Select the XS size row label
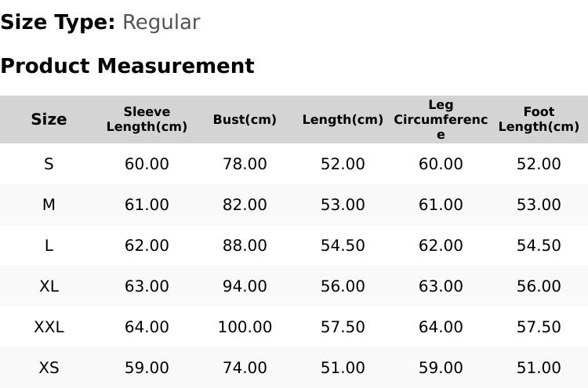The width and height of the screenshot is (588, 388). (x=49, y=368)
